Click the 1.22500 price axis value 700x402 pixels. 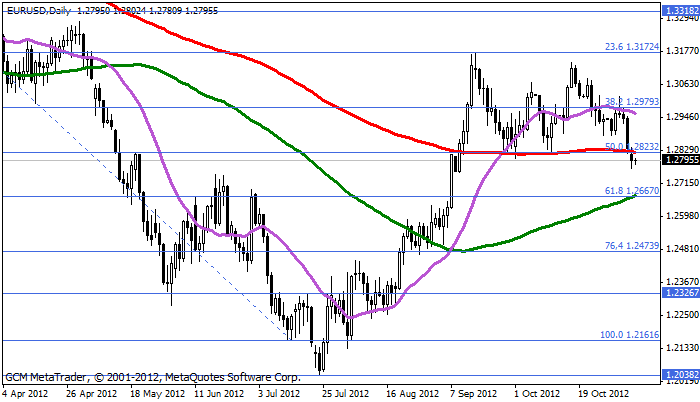click(682, 314)
